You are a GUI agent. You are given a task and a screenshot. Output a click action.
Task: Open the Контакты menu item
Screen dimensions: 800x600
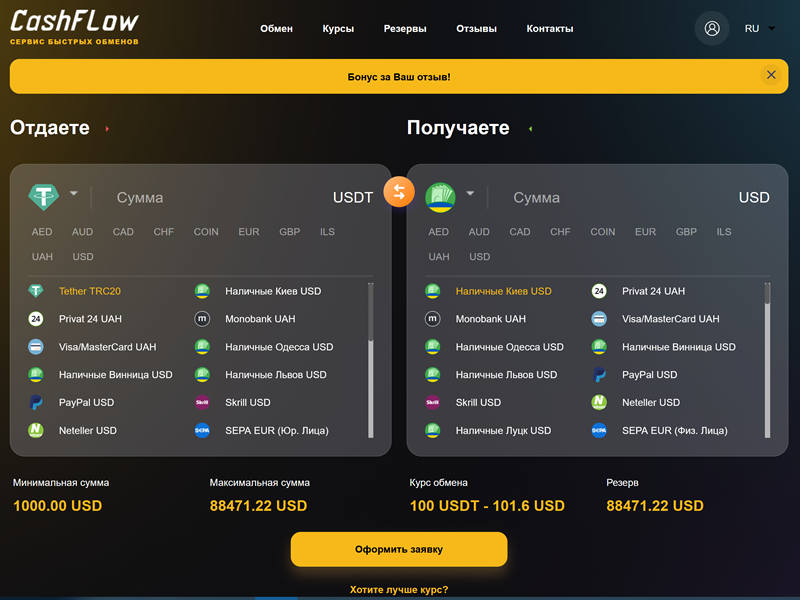coord(550,29)
